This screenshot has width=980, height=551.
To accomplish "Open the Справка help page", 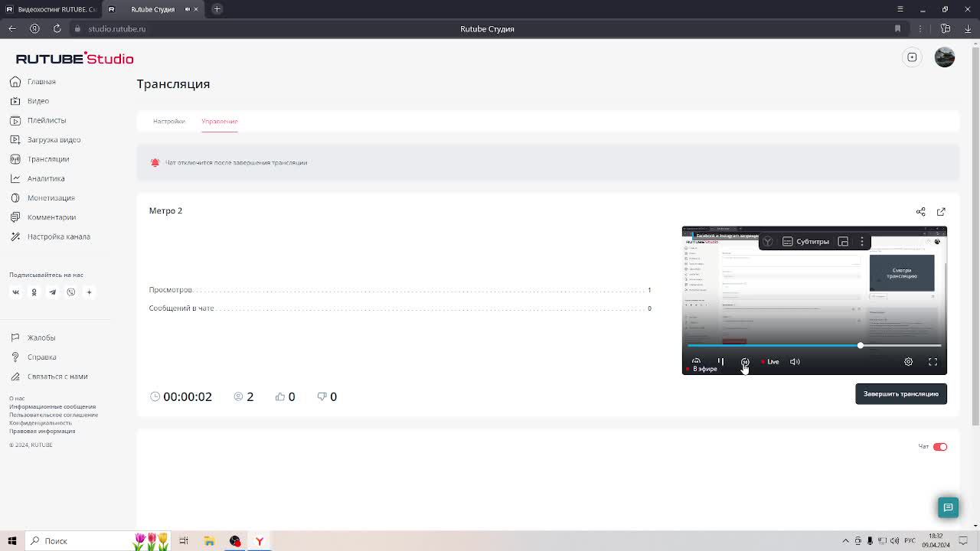I will click(x=34, y=357).
